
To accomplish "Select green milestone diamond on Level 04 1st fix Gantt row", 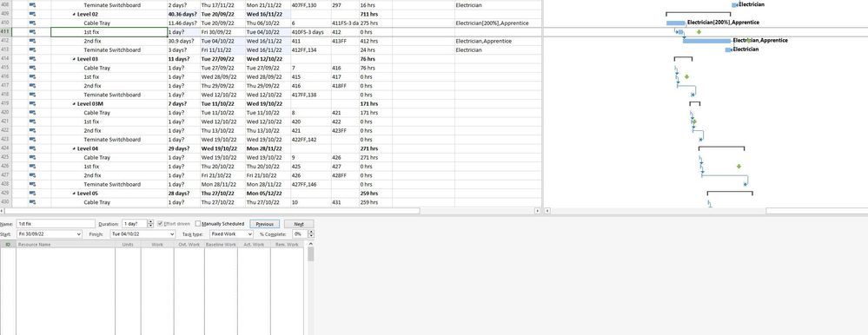I will (x=739, y=166).
